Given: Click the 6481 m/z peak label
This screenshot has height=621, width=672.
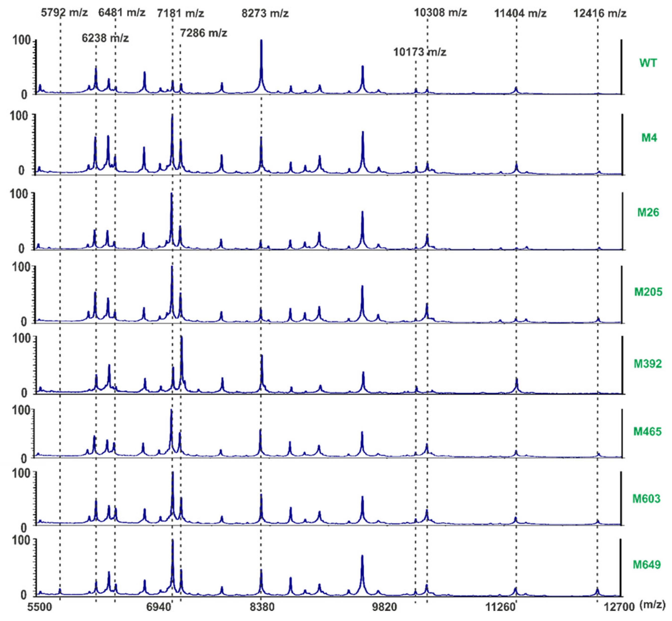Looking at the screenshot, I should (121, 13).
